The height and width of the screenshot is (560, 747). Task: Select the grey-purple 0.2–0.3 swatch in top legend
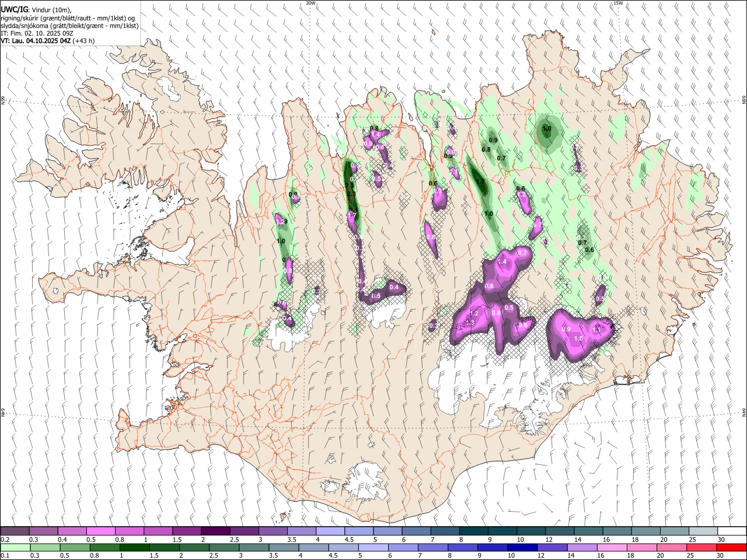pos(15,531)
